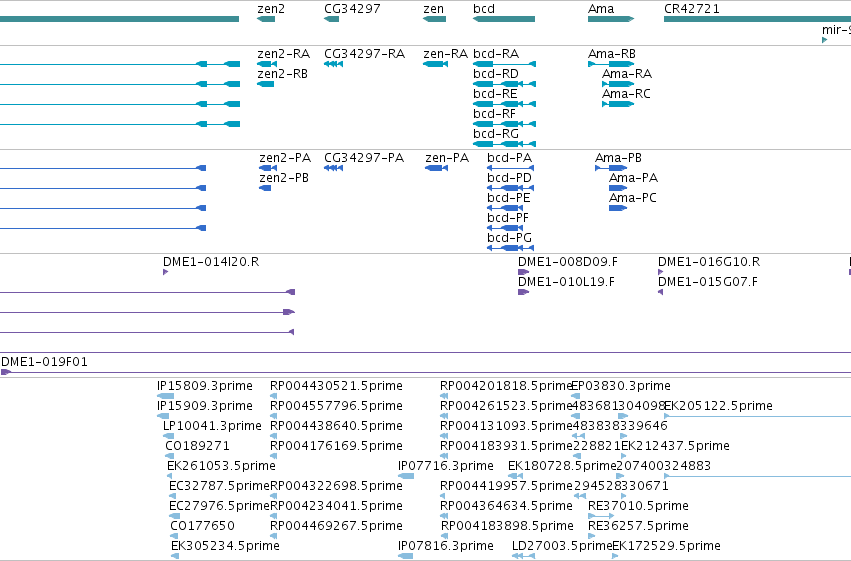Screen dimensions: 851x561
Task: Click EST label LP10041.3prime
Action: point(212,426)
